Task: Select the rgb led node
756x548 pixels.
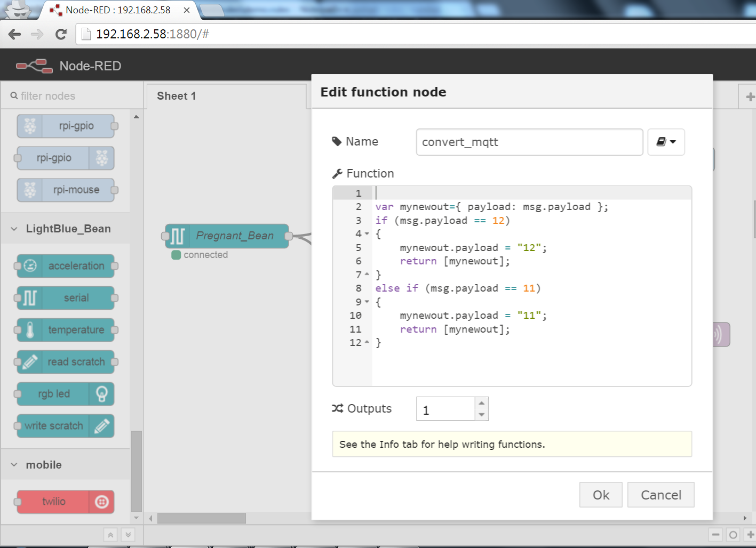Action: tap(65, 394)
